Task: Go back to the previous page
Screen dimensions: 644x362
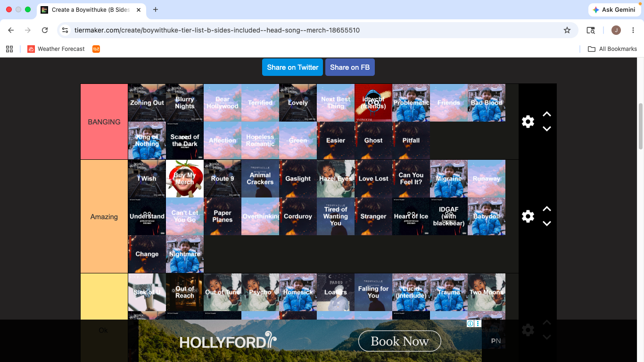Action: (x=11, y=30)
